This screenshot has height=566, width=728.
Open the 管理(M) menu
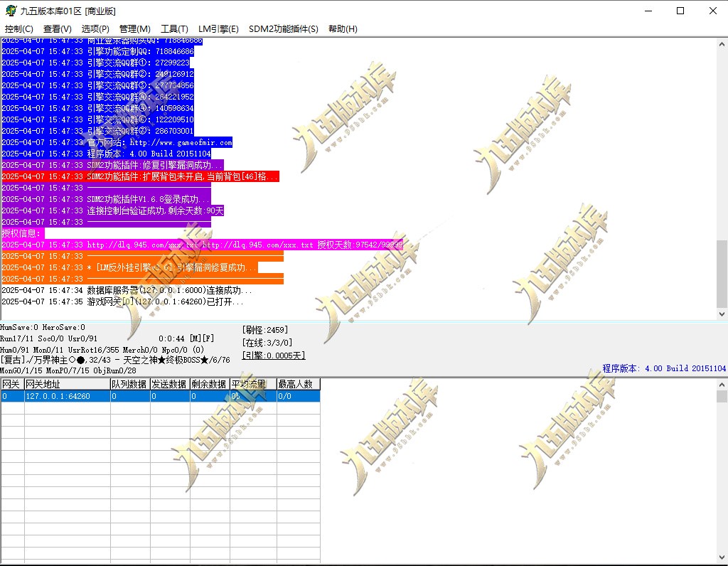(134, 28)
